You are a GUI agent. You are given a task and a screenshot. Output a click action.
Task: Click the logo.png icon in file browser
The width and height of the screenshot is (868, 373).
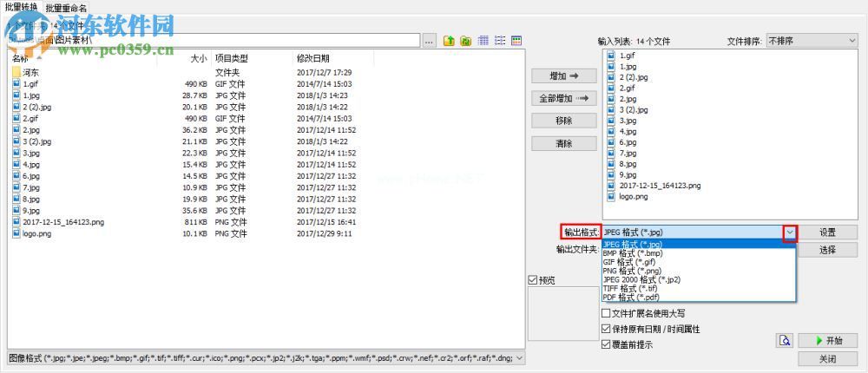(16, 233)
